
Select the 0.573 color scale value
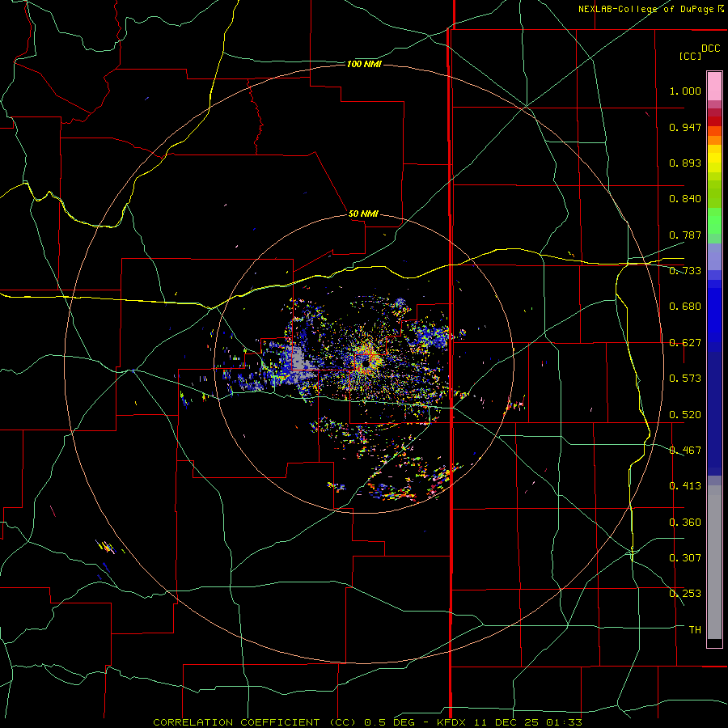point(685,379)
